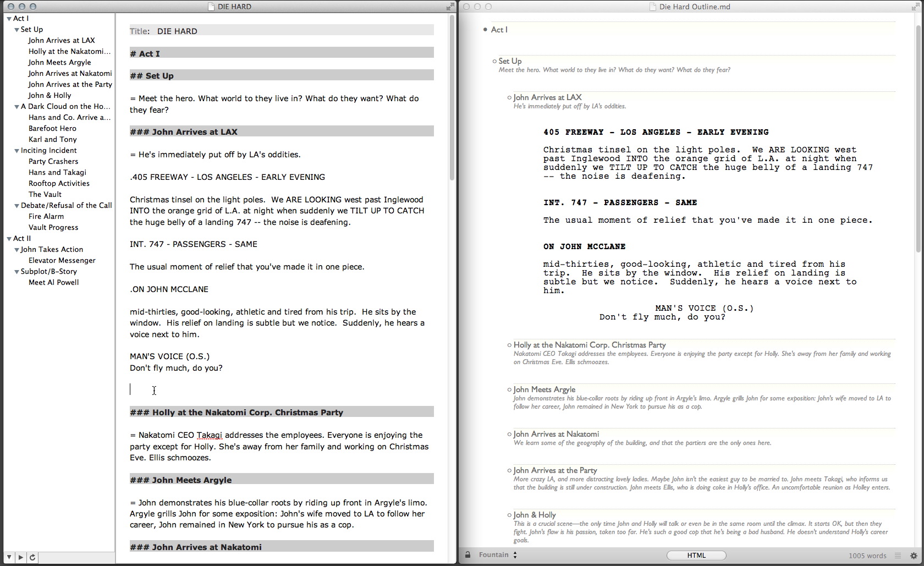Select Fire Alarm in the sidebar
924x566 pixels.
[x=46, y=216]
